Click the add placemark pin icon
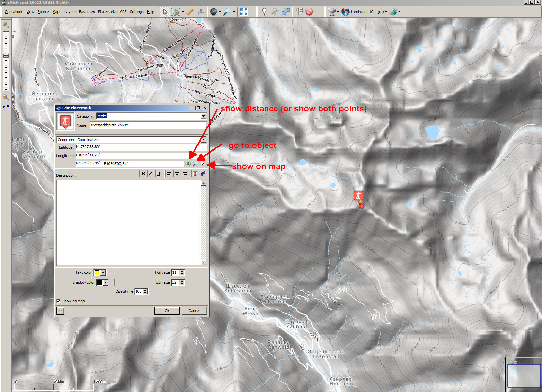Viewport: 542px width, 392px height. pyautogui.click(x=264, y=12)
